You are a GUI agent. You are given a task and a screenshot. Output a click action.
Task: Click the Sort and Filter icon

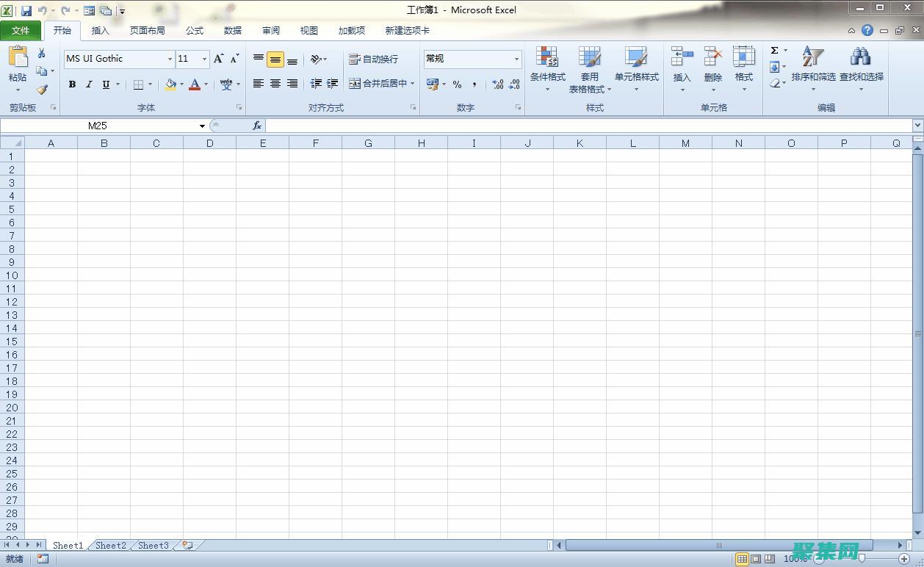813,57
